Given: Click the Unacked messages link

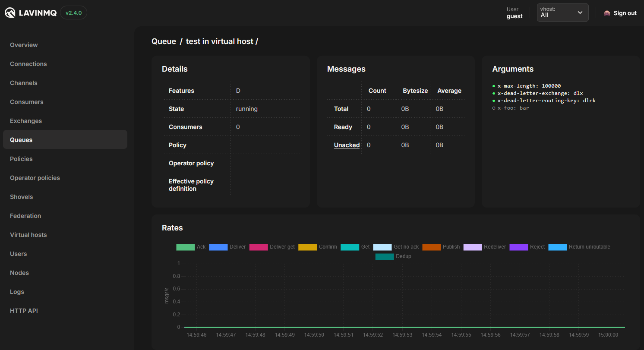Looking at the screenshot, I should [347, 145].
